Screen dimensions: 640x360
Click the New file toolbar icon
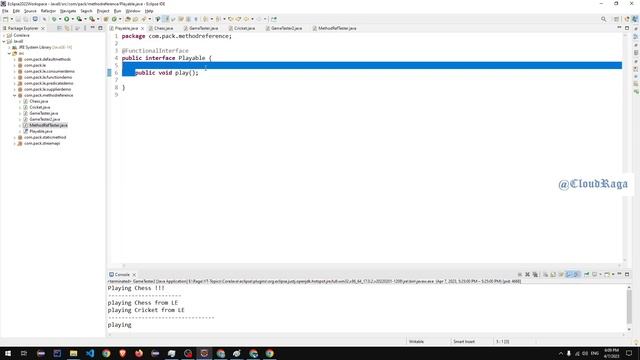(x=5, y=19)
